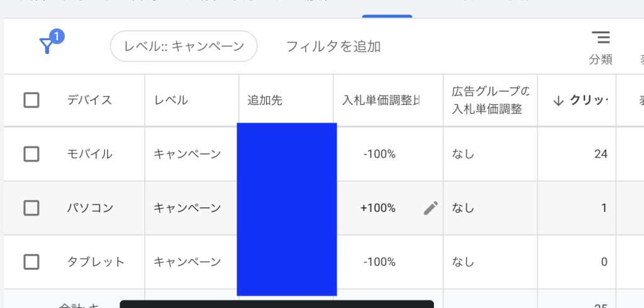Open the 分類 segment icon

click(601, 38)
